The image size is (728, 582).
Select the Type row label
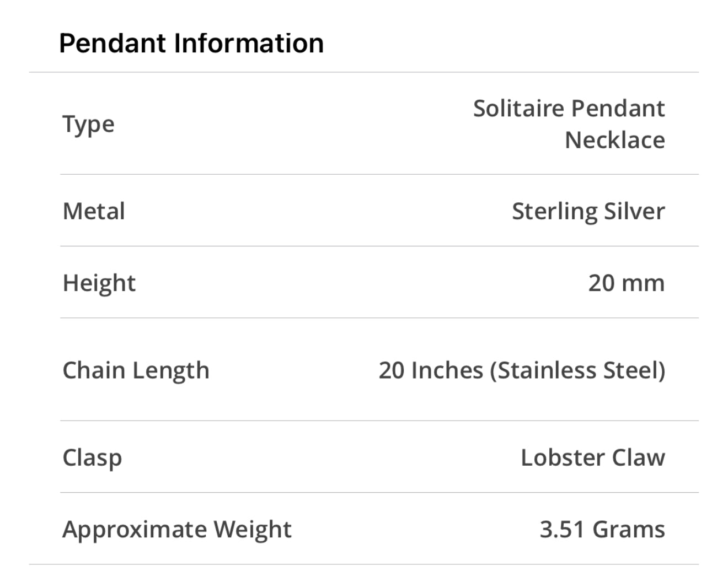coord(88,124)
